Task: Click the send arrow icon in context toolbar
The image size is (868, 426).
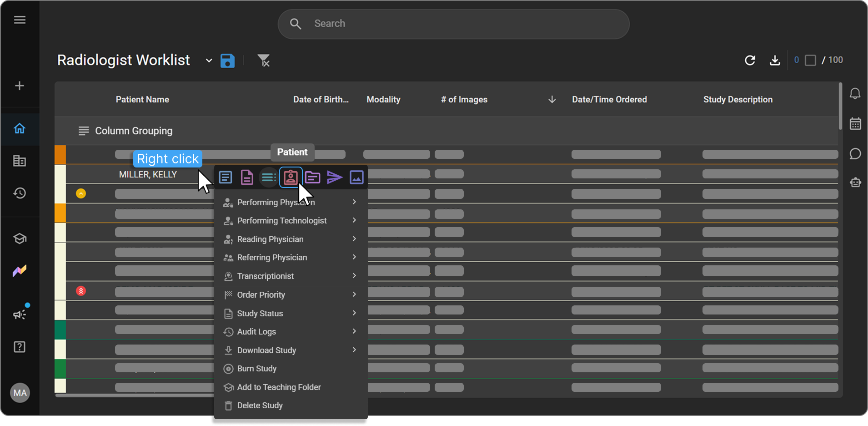Action: click(x=334, y=177)
